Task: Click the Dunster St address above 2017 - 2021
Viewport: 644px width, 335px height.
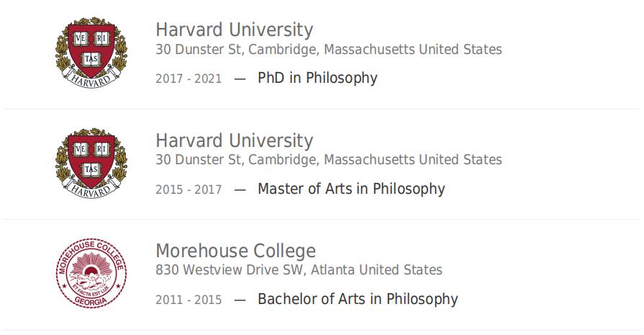Action: [329, 49]
